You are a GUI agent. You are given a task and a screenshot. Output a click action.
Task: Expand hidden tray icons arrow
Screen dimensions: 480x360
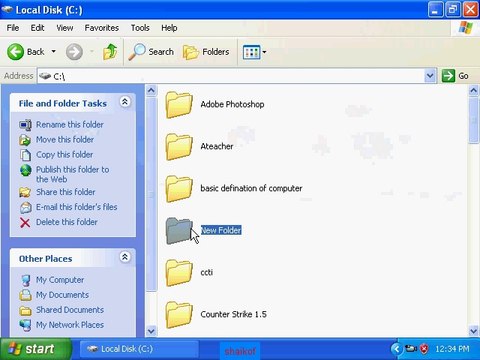pyautogui.click(x=396, y=349)
